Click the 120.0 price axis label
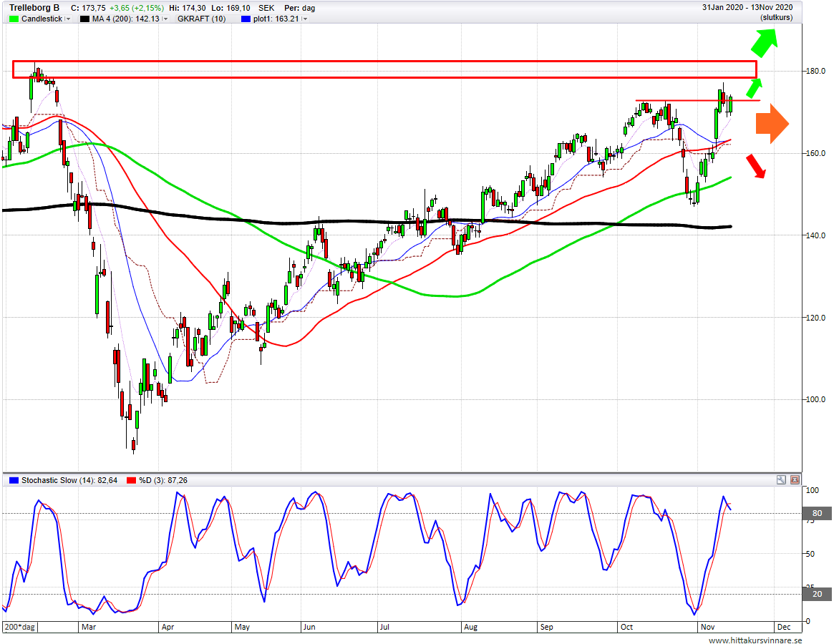This screenshot has width=834, height=644. pyautogui.click(x=816, y=318)
